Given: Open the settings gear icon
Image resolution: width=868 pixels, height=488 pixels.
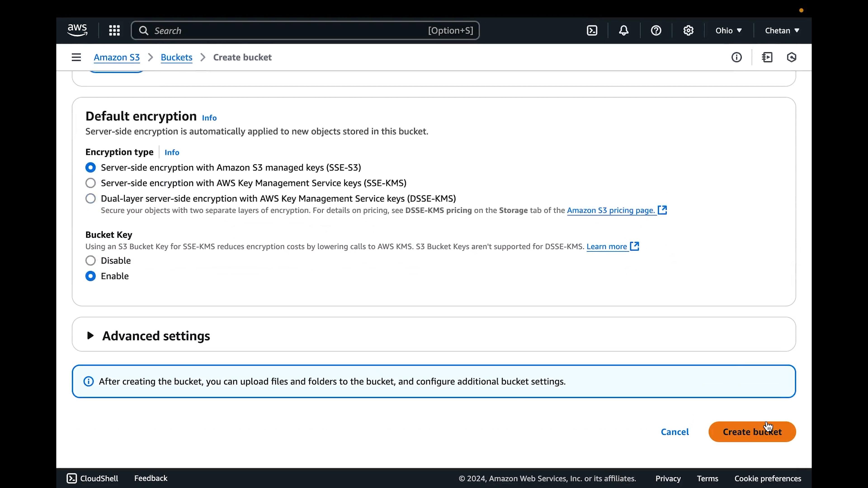Looking at the screenshot, I should point(688,30).
